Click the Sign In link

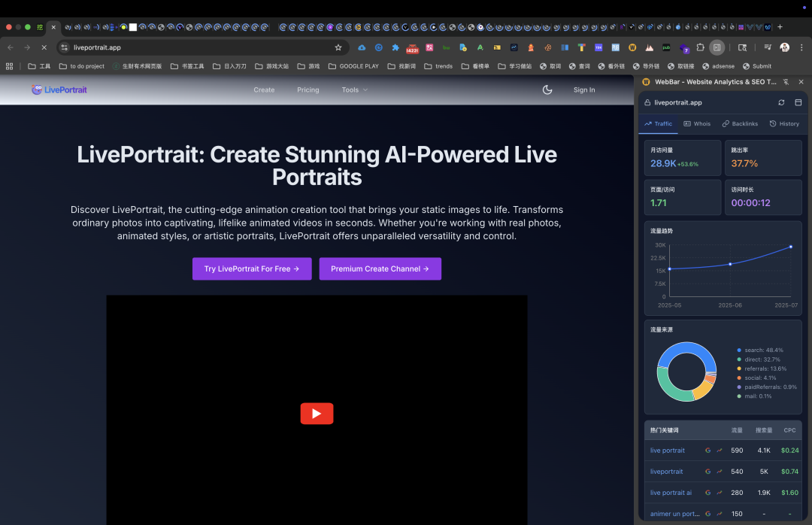point(584,90)
